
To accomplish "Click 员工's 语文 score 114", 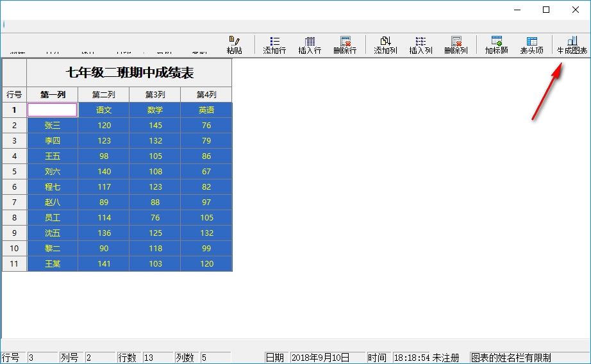I will point(104,218).
